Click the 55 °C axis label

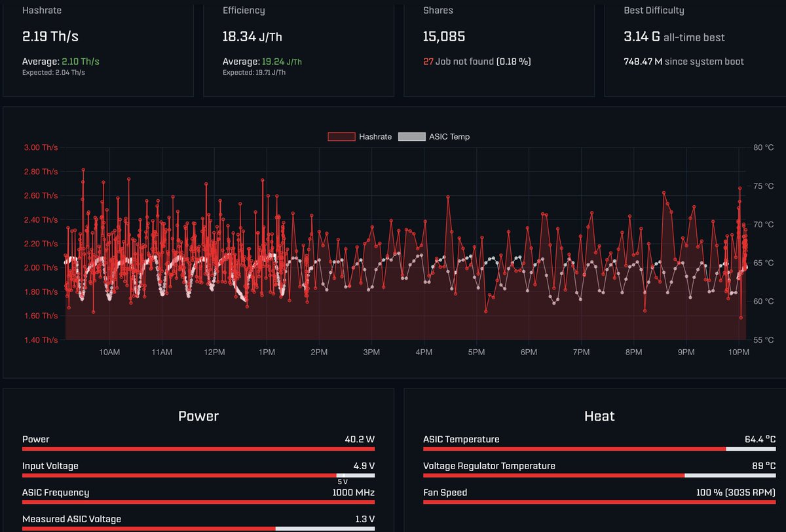[764, 340]
